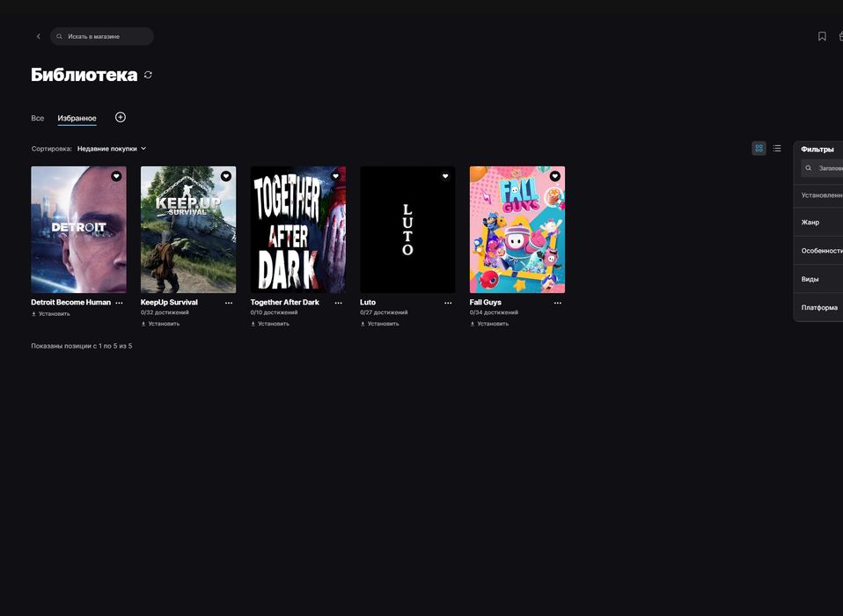Open the Недавние покупки sort dropdown
Viewport: 843px width, 616px height.
tap(112, 149)
